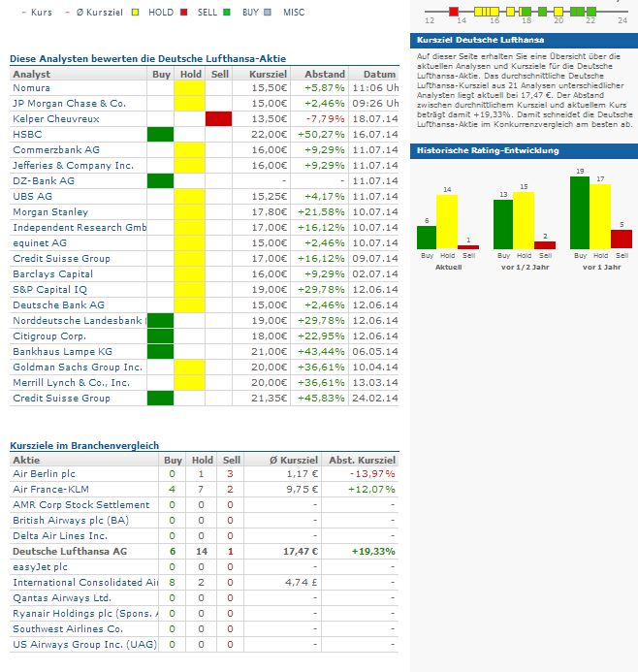This screenshot has width=638, height=672.
Task: Open British Airways plc (BA) stock
Action: (x=71, y=521)
